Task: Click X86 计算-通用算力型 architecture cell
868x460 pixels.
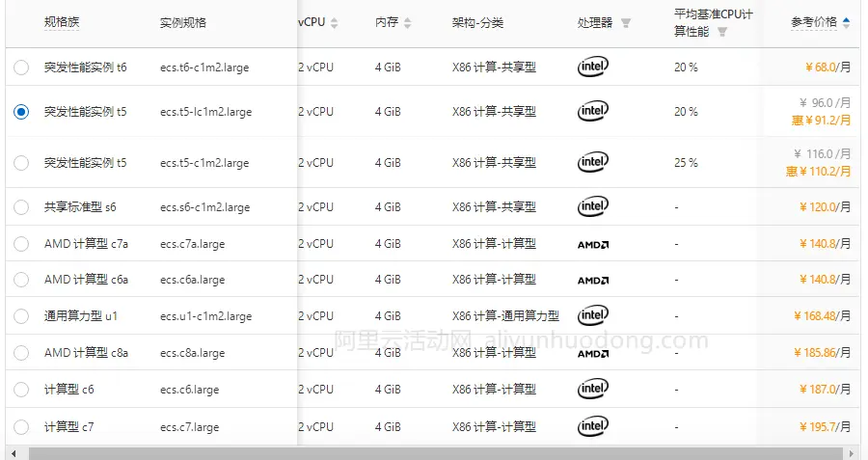Action: (505, 315)
